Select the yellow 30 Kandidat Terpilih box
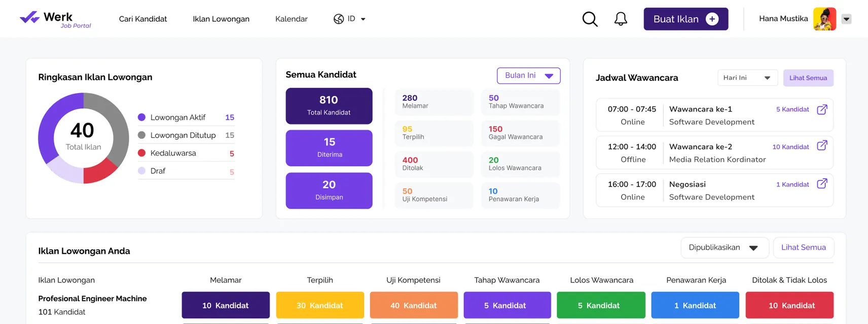 pyautogui.click(x=320, y=305)
